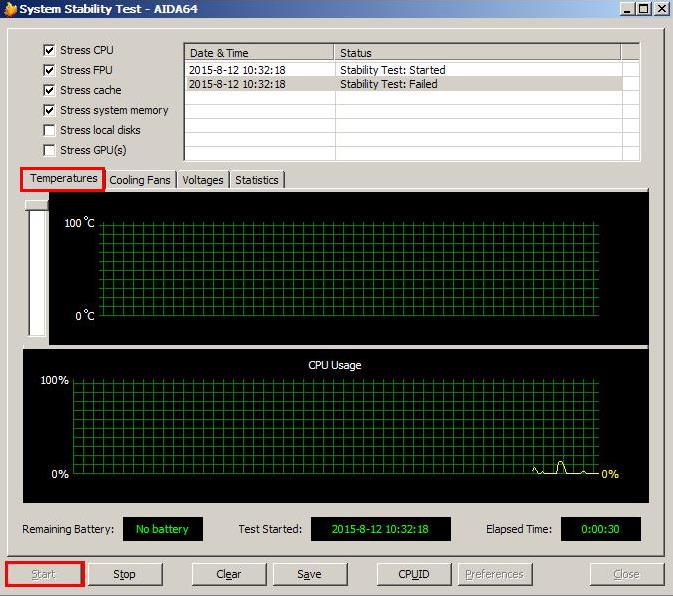Select the 'Stability Test: Failed' log row
673x596 pixels.
[403, 84]
